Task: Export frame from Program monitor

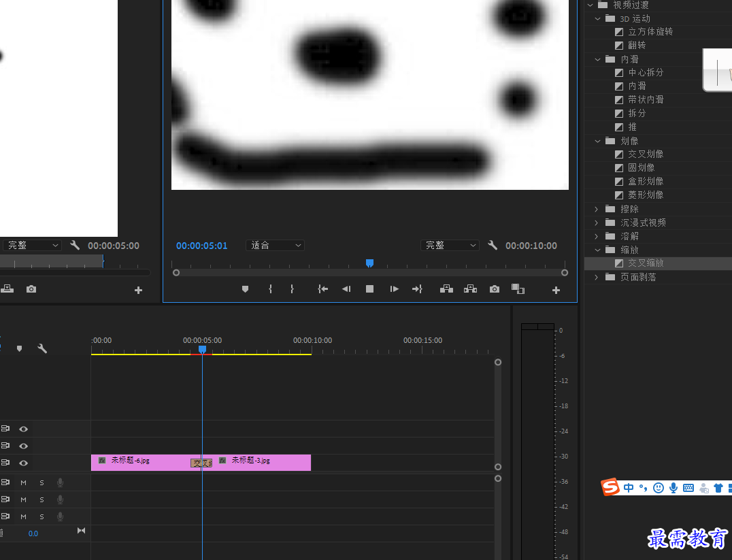Action: click(495, 289)
